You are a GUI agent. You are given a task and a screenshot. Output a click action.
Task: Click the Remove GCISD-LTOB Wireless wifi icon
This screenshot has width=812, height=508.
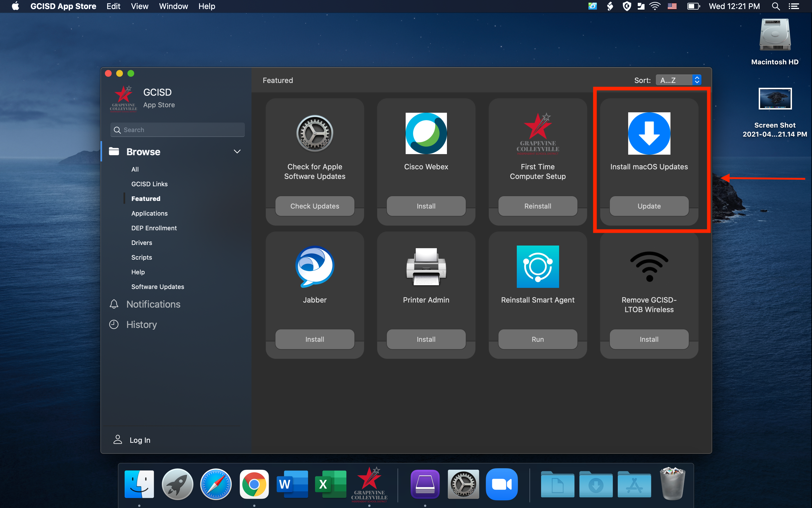tap(649, 266)
